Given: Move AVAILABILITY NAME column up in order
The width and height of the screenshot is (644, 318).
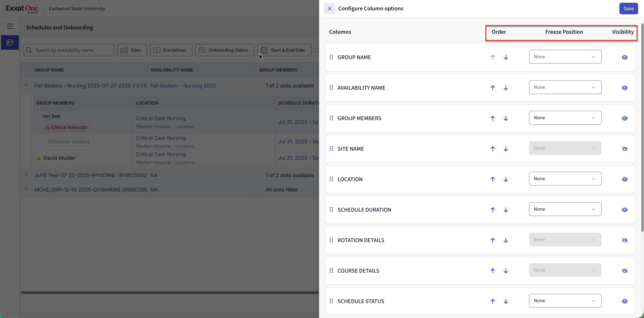Looking at the screenshot, I should 492,88.
